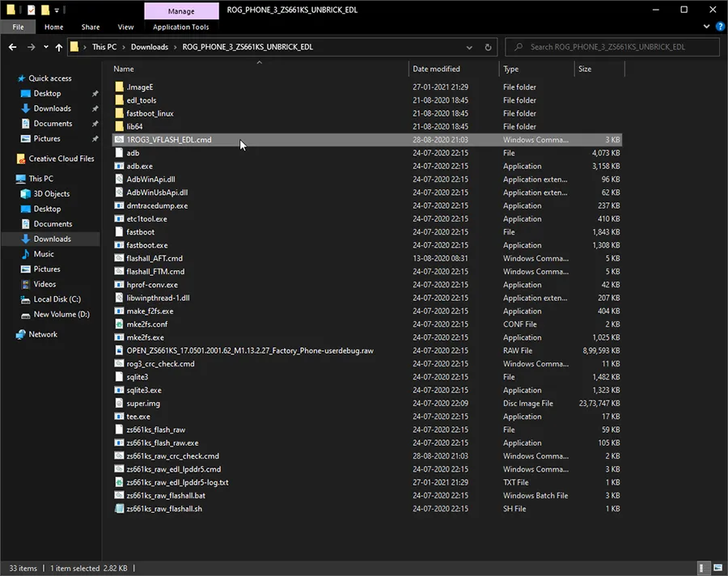Switch to details view in status bar

click(x=705, y=569)
